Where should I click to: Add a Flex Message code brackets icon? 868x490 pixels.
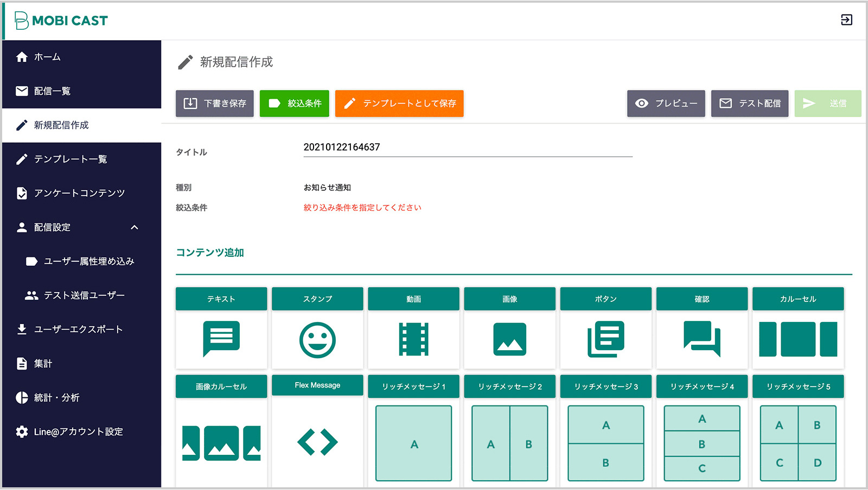[x=317, y=442]
